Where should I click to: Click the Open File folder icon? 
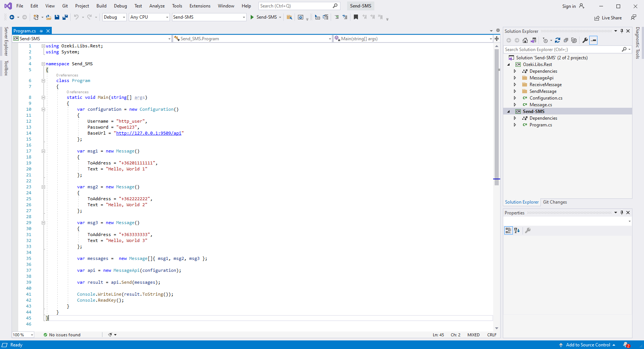(x=48, y=17)
